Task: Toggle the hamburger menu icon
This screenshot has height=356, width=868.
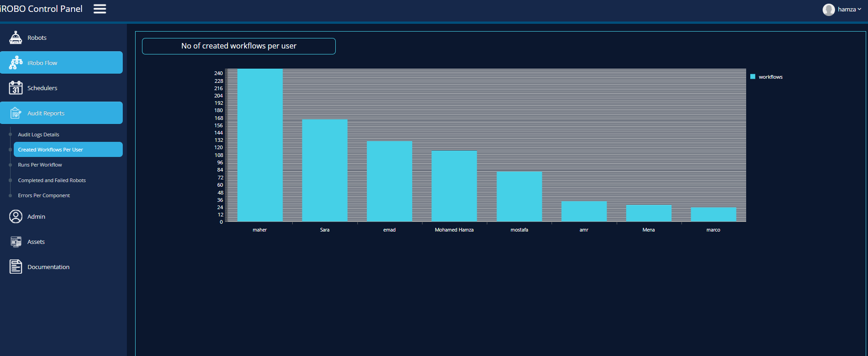Action: 100,9
